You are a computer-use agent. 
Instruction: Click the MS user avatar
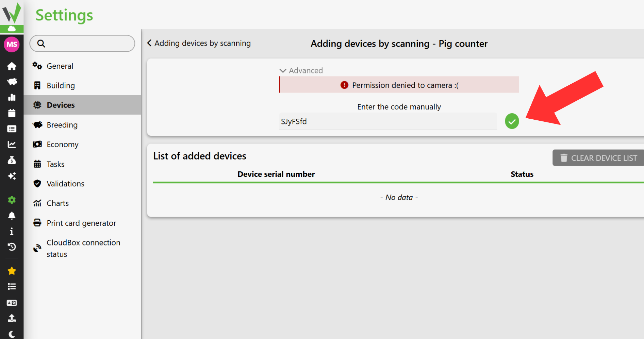(x=12, y=45)
